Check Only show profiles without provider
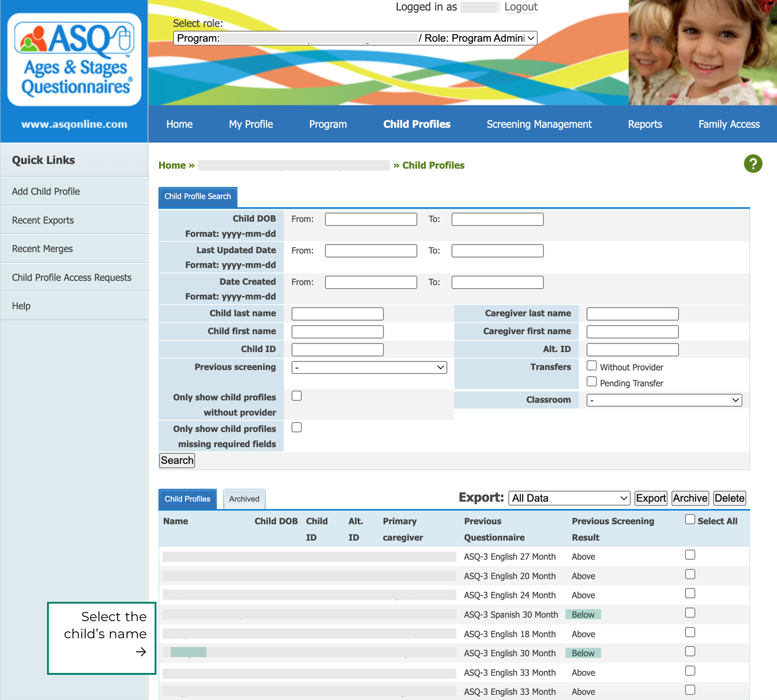 (296, 396)
